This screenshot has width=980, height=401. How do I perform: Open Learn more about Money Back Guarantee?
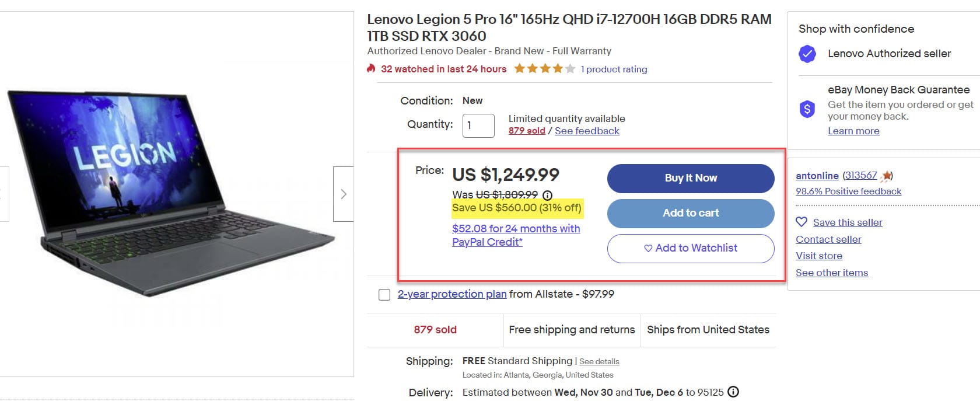click(x=853, y=131)
